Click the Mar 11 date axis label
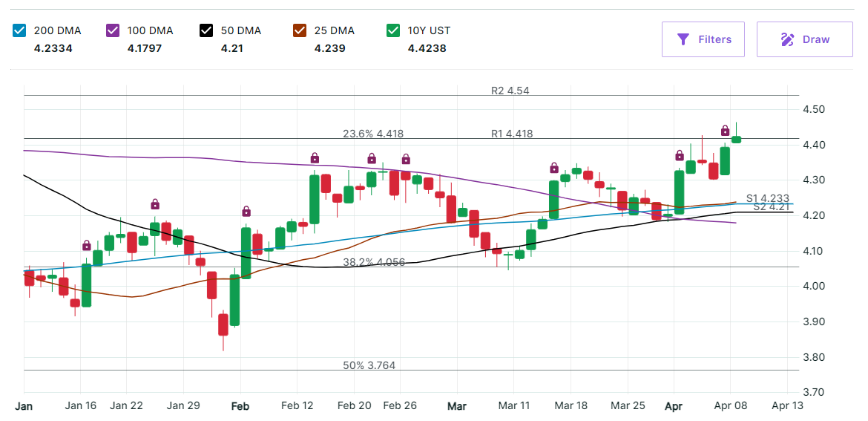The height and width of the screenshot is (421, 868). click(514, 405)
